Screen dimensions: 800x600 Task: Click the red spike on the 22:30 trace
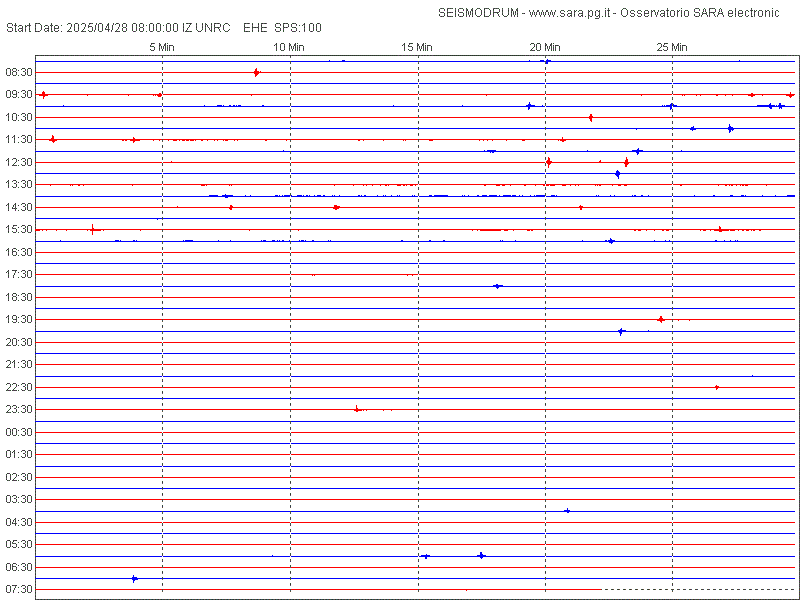point(717,387)
